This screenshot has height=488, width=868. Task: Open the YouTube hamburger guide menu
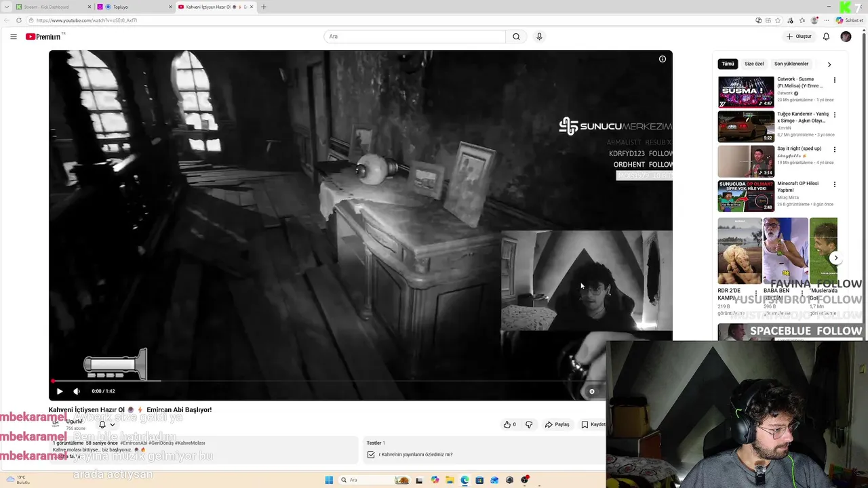click(13, 37)
